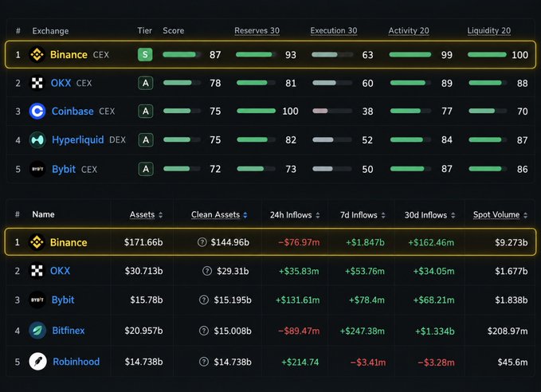Sort by the 24h Inflows column arrows

point(318,215)
